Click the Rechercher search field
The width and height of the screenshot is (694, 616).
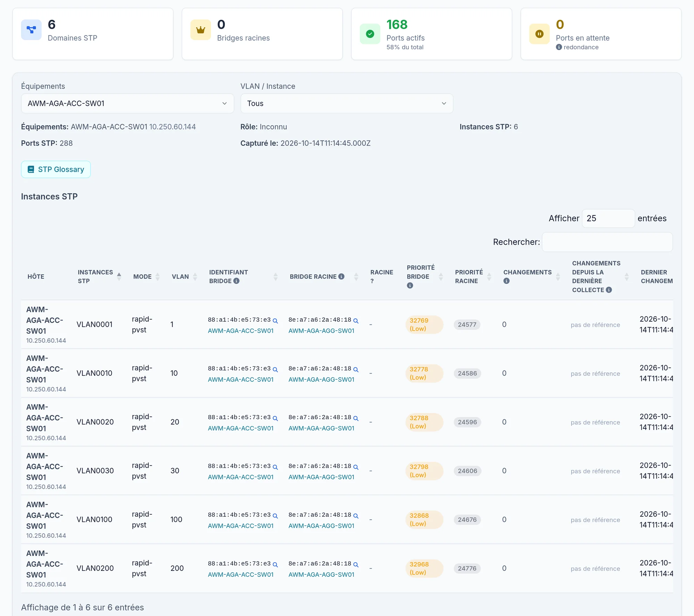tap(607, 242)
